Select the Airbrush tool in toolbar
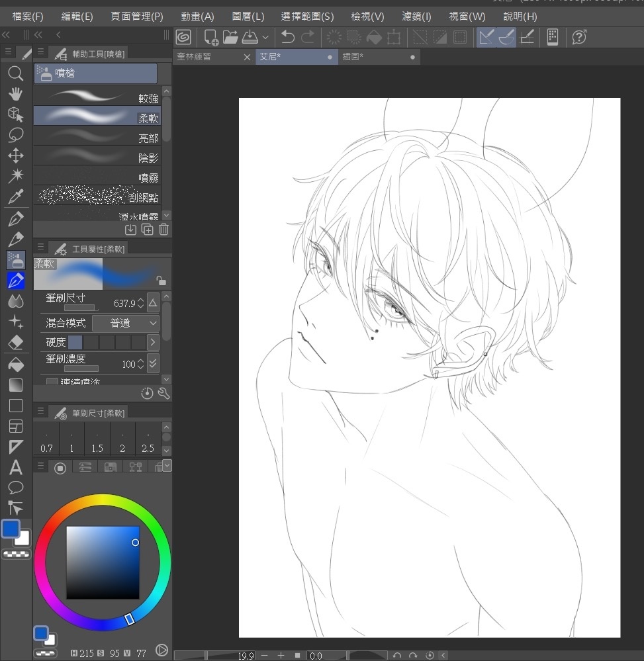The width and height of the screenshot is (644, 661). point(16,260)
